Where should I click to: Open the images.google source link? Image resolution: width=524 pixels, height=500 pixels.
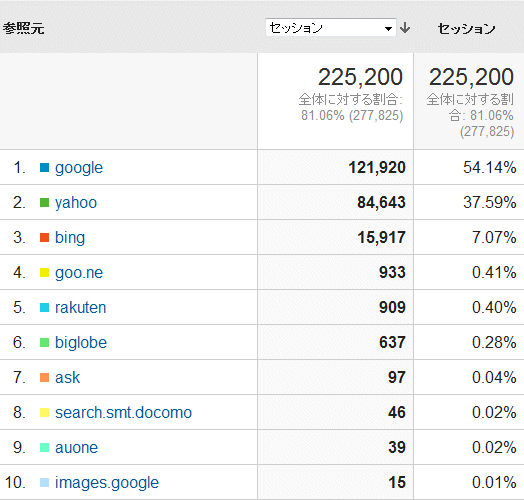(107, 483)
